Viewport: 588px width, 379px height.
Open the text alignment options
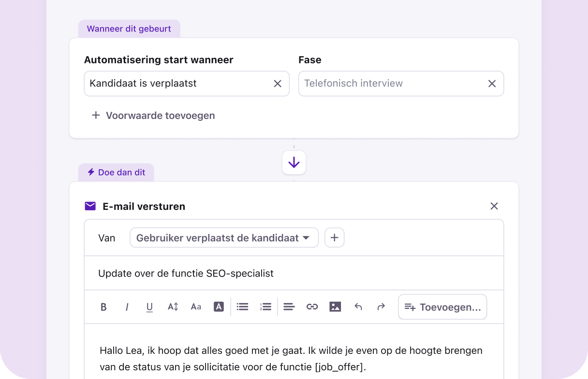pyautogui.click(x=289, y=306)
